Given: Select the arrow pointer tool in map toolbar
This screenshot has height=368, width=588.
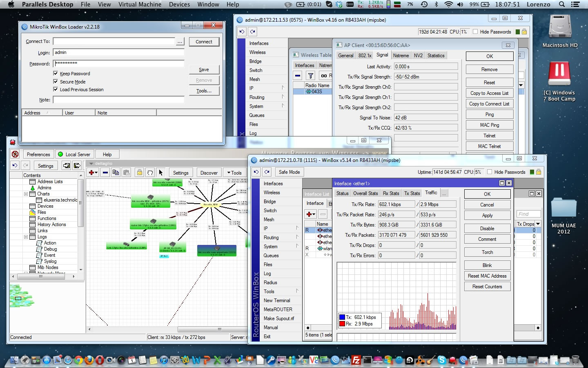Looking at the screenshot, I should pos(160,173).
